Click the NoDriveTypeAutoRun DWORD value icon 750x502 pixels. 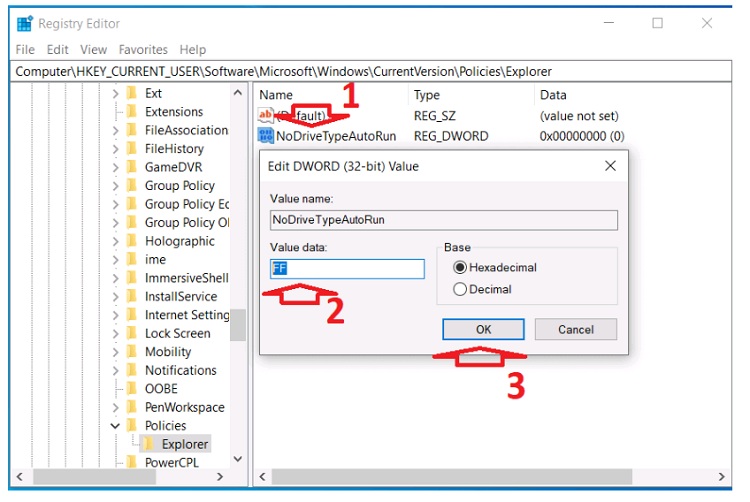266,136
